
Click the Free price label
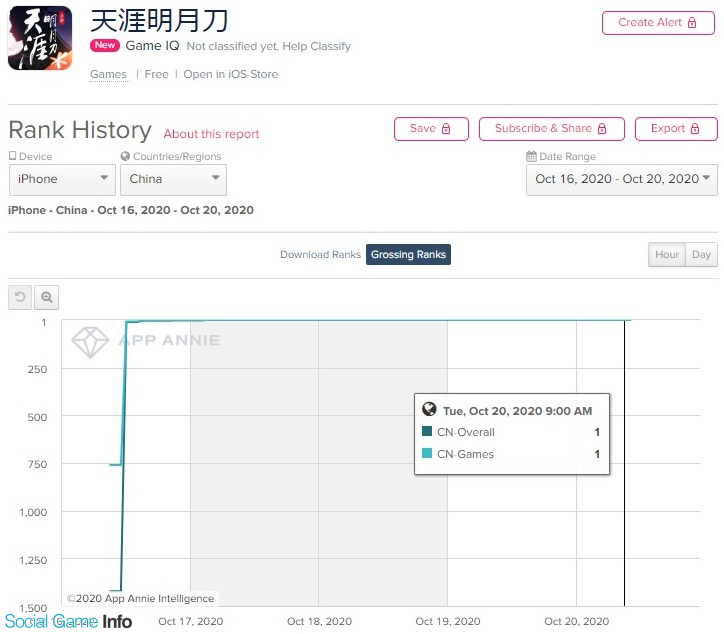point(157,74)
